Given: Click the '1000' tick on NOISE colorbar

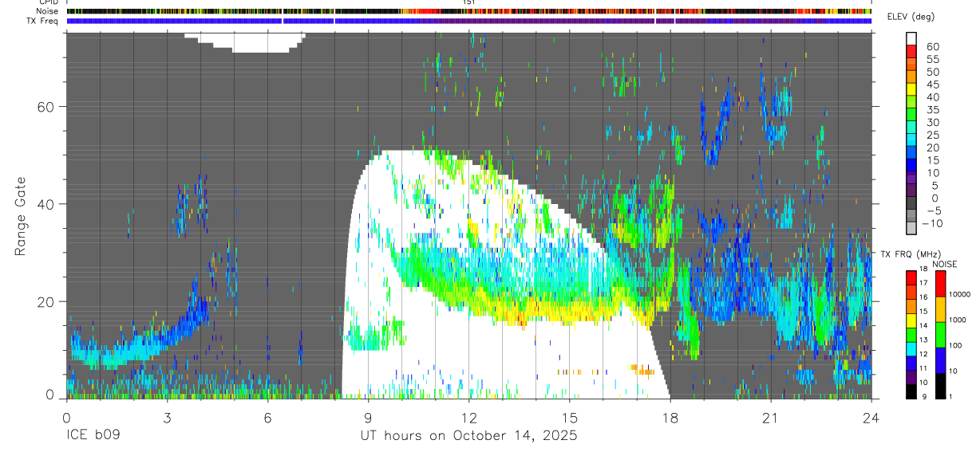Looking at the screenshot, I should click(958, 320).
